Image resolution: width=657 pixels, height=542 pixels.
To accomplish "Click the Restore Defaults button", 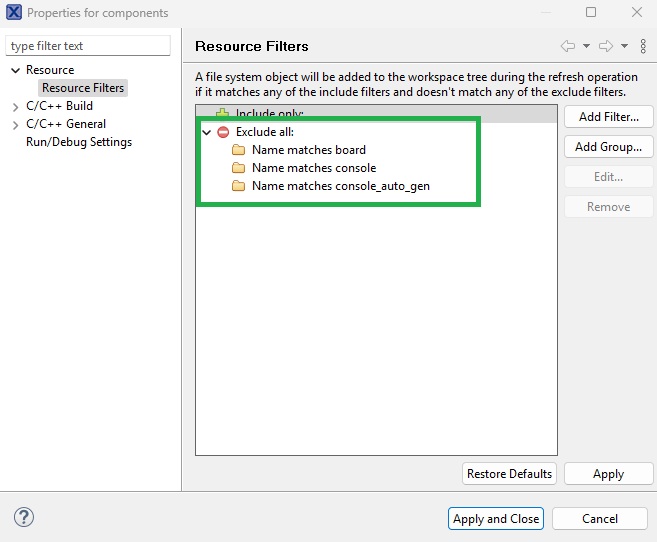I will point(509,474).
